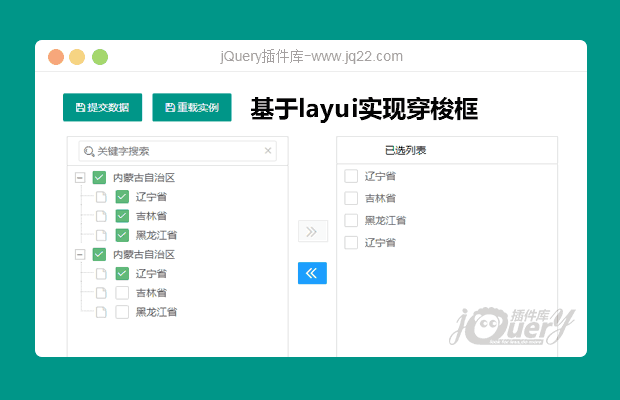Uncheck the second 内蒙古自治区 parent checkbox
The height and width of the screenshot is (400, 620).
click(99, 254)
